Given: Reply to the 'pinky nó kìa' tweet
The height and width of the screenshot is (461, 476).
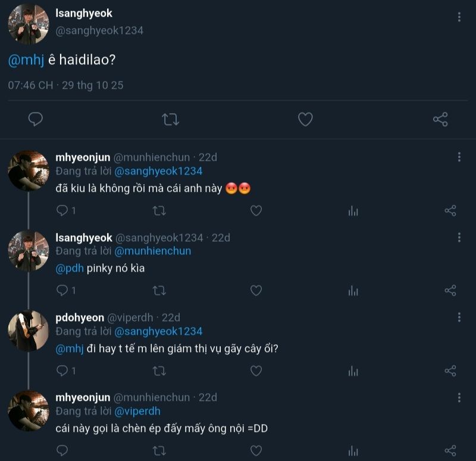Looking at the screenshot, I should coord(62,291).
